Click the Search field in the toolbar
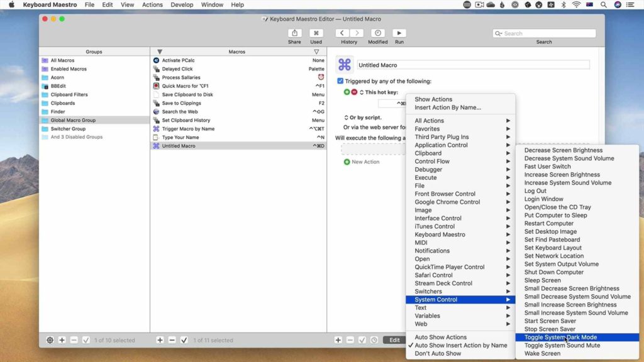Image resolution: width=644 pixels, height=362 pixels. (x=544, y=33)
